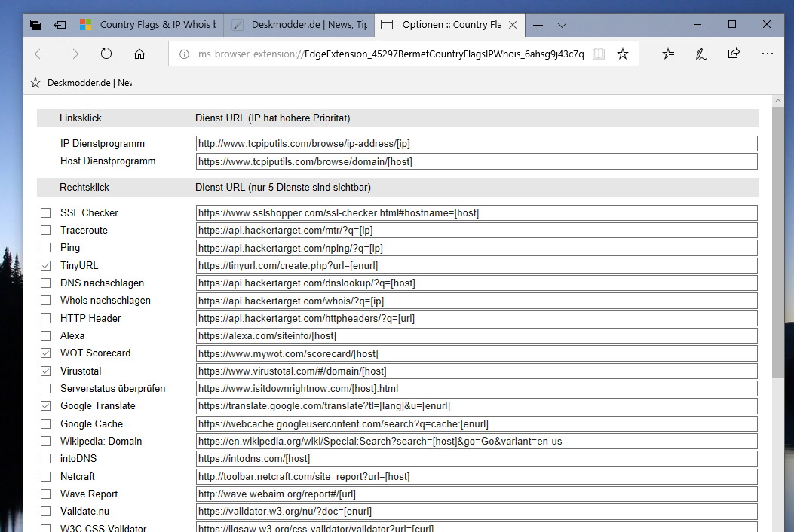
Task: Add this page to favorites star
Action: tap(623, 54)
